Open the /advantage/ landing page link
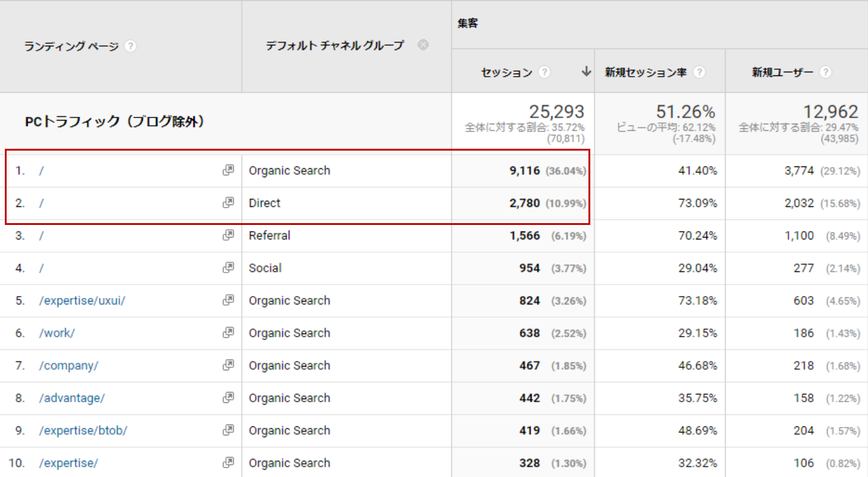This screenshot has height=477, width=868. click(x=71, y=399)
